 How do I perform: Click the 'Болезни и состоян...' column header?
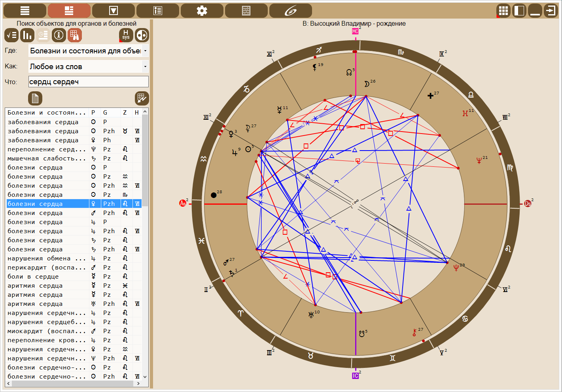pyautogui.click(x=47, y=113)
